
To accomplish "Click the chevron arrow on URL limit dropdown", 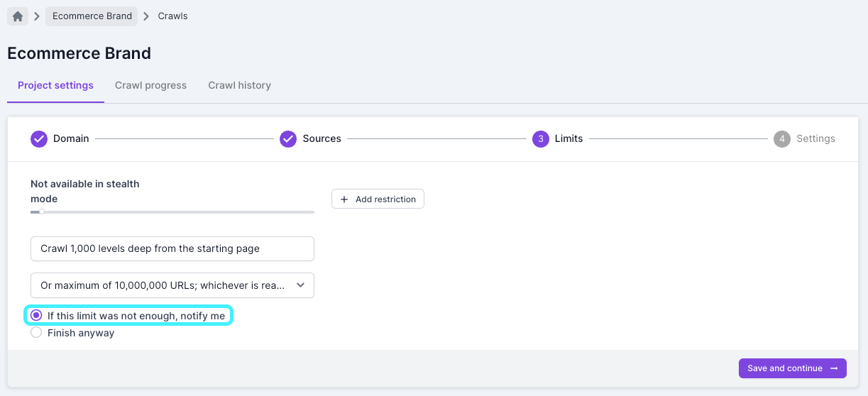I will [x=300, y=285].
